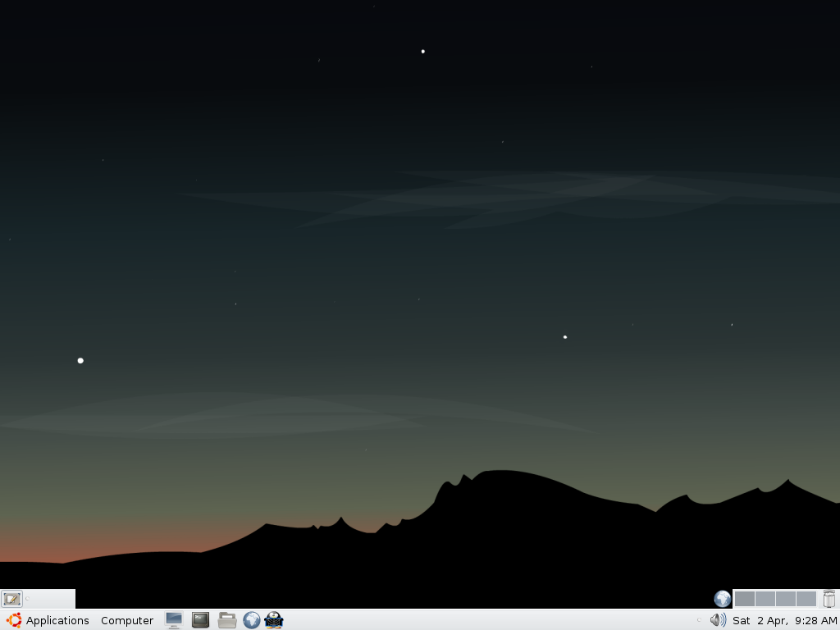Open the Trash applet

tap(829, 599)
